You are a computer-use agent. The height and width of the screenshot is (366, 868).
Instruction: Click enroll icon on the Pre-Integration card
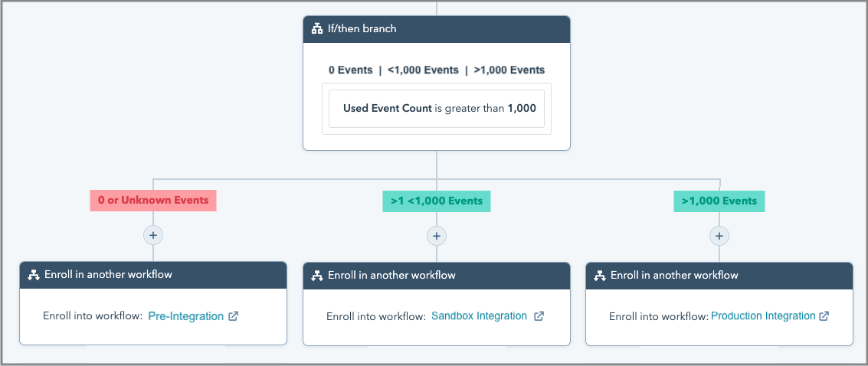click(34, 274)
